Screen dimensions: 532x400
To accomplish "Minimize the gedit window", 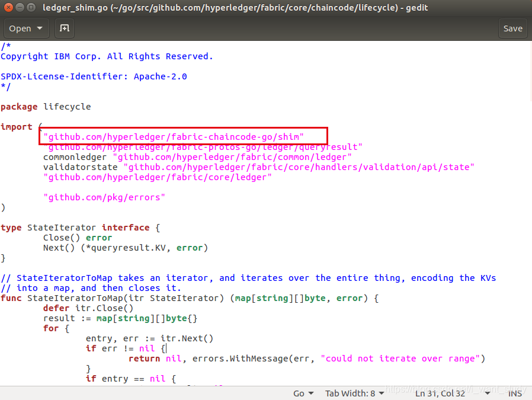I will point(20,7).
